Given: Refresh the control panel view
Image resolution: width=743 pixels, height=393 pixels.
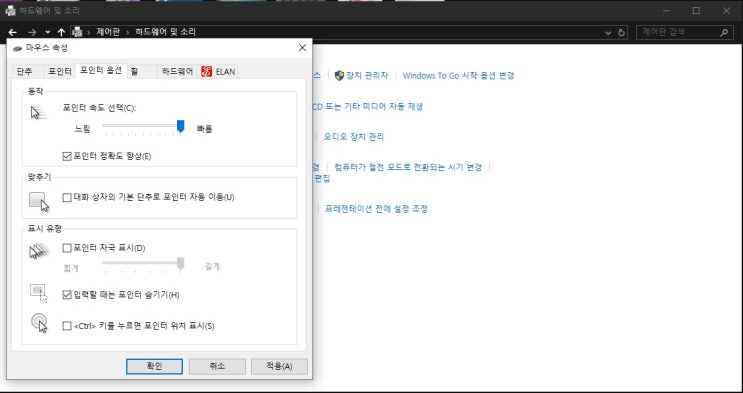Looking at the screenshot, I should [x=622, y=33].
